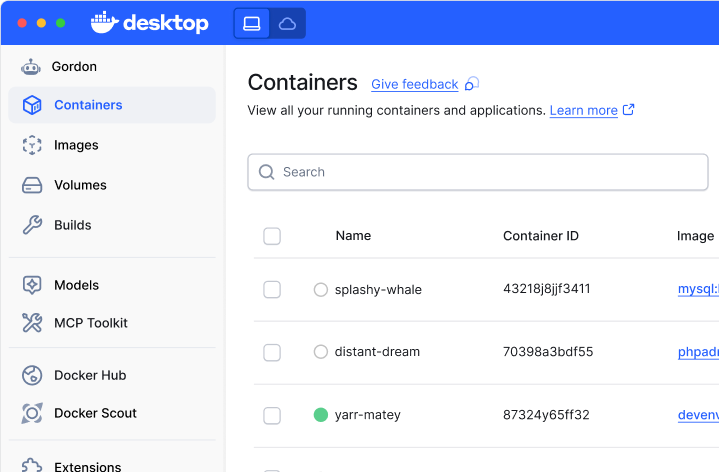
Task: Click the feedback speech bubble icon
Action: (472, 84)
